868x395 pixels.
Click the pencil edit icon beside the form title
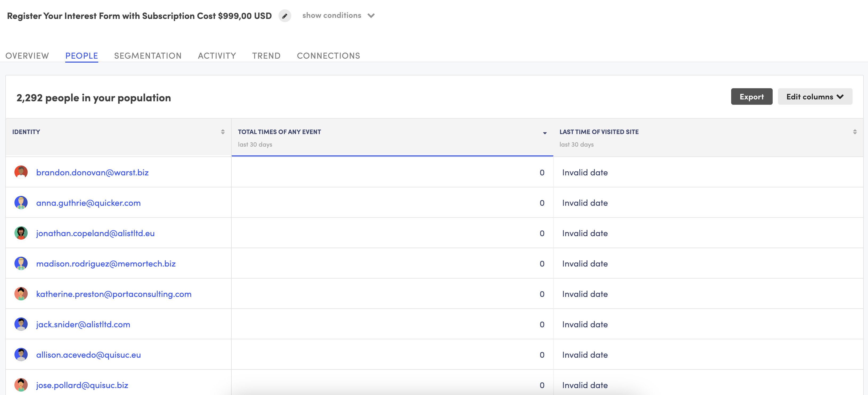pos(285,16)
